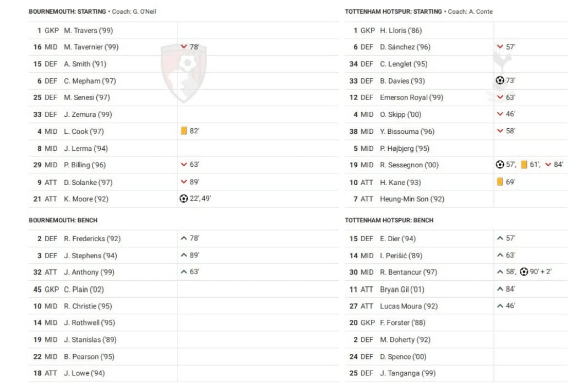
Task: Click O. Skipp's red substitution arrow
Action: pos(500,113)
